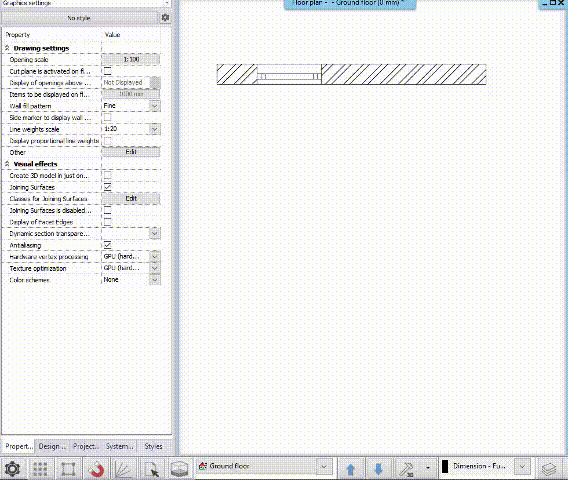Switch to the Properties tab
Image resolution: width=568 pixels, height=480 pixels.
(18, 446)
